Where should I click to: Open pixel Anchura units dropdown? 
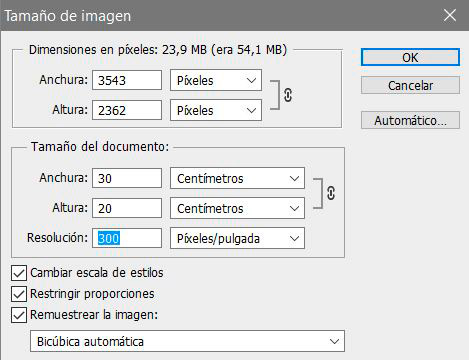(x=216, y=80)
